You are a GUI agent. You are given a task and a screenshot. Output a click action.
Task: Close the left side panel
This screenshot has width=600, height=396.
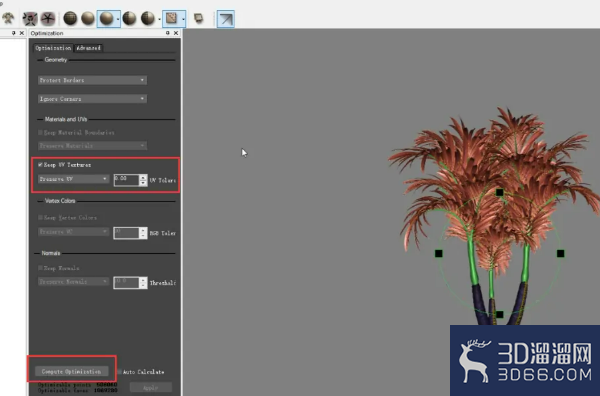[22, 33]
